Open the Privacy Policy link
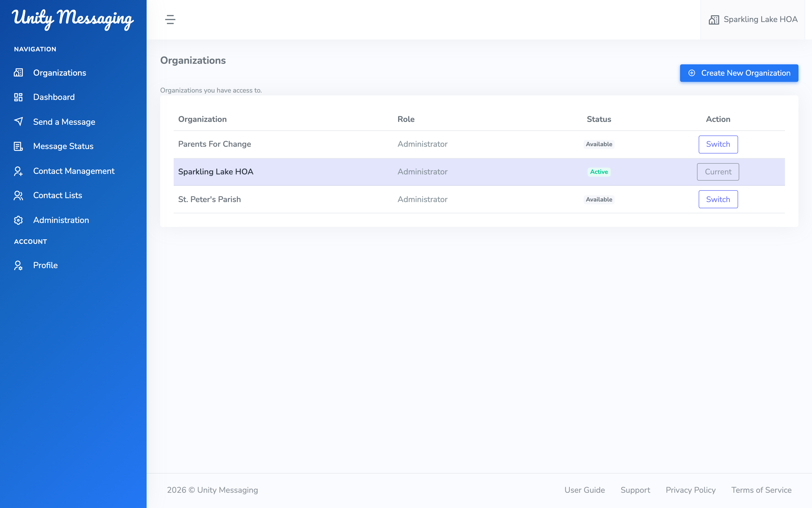This screenshot has height=508, width=812. tap(690, 490)
